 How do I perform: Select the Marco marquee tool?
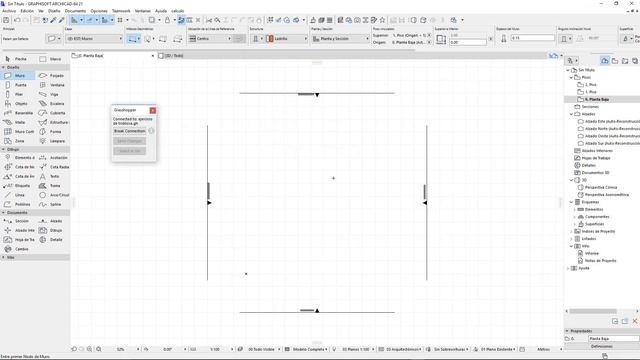pos(52,59)
